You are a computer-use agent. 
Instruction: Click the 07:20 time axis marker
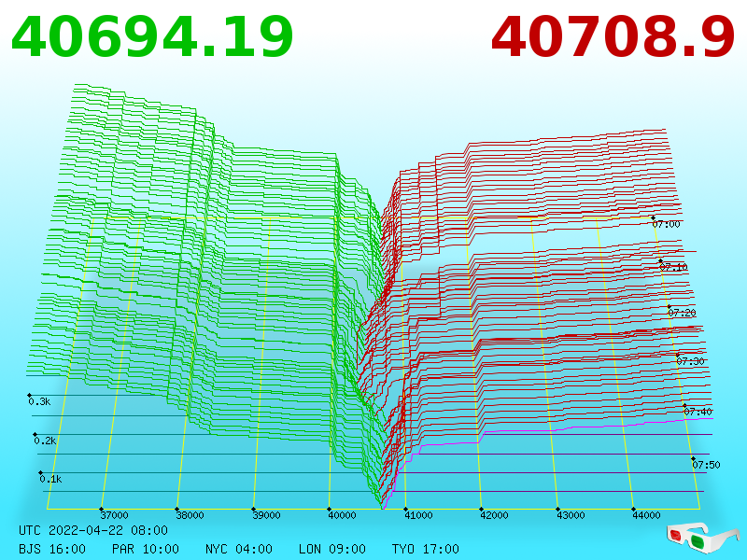click(682, 313)
